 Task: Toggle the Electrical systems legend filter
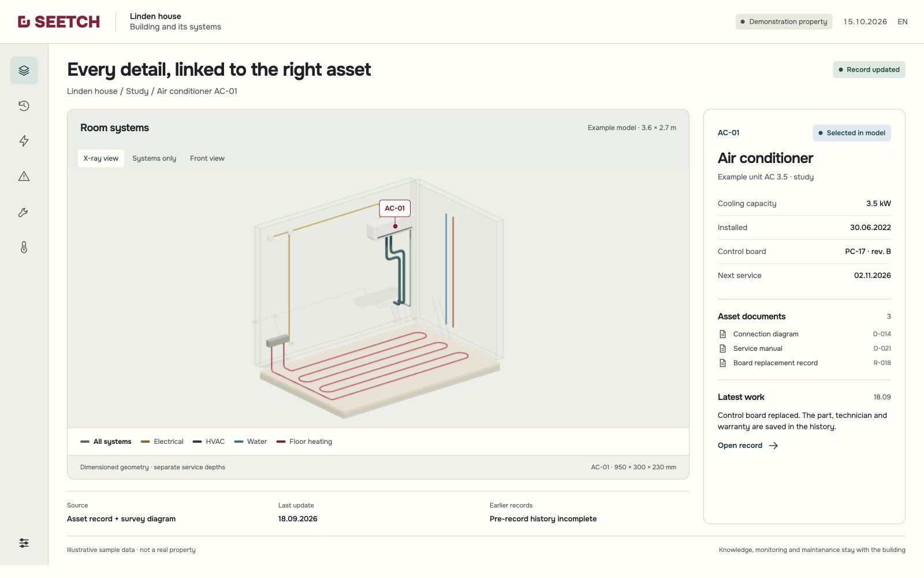tap(162, 442)
